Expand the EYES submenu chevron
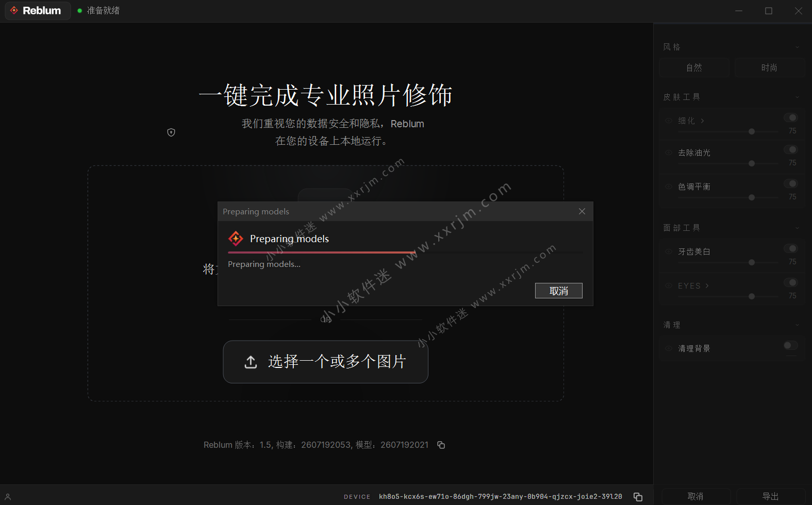 [x=707, y=285]
